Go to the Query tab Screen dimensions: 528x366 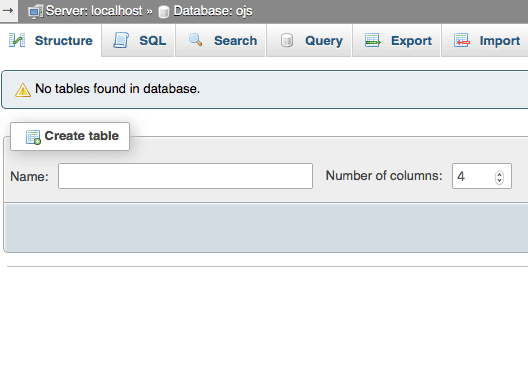pos(309,40)
